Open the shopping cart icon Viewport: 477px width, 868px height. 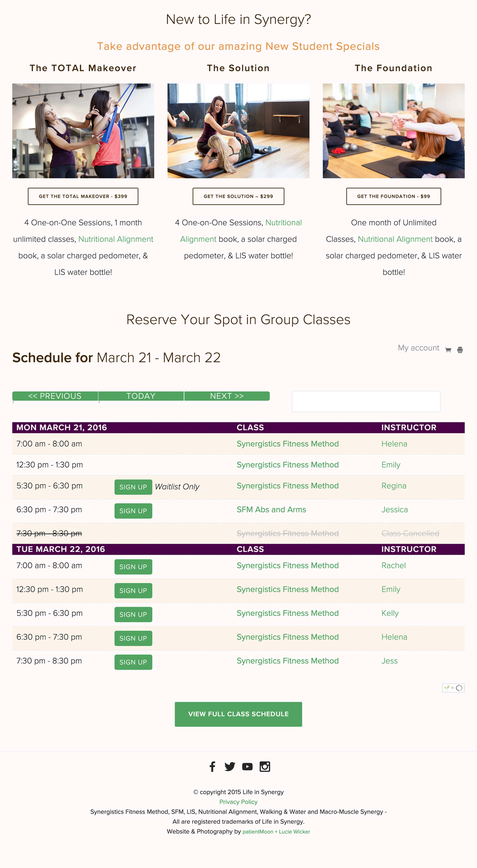pyautogui.click(x=448, y=350)
